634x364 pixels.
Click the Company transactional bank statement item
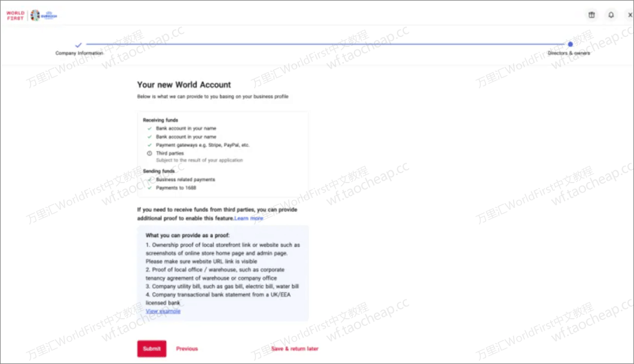pyautogui.click(x=218, y=298)
